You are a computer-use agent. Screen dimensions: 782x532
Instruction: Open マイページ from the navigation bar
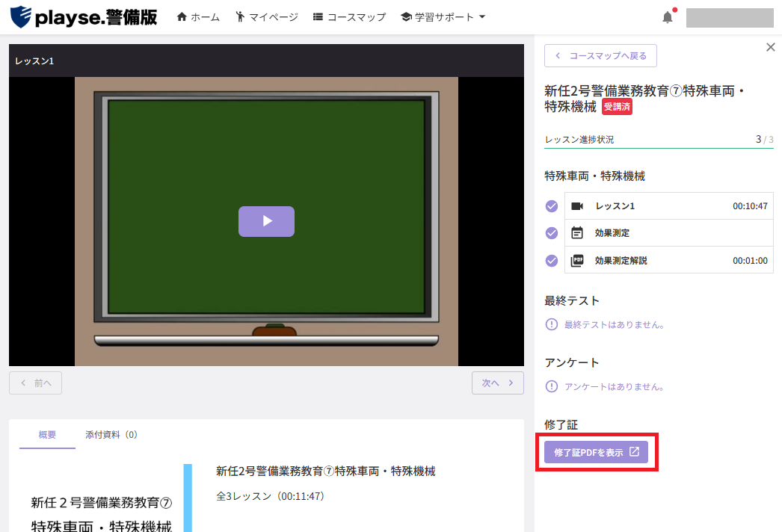tap(267, 17)
